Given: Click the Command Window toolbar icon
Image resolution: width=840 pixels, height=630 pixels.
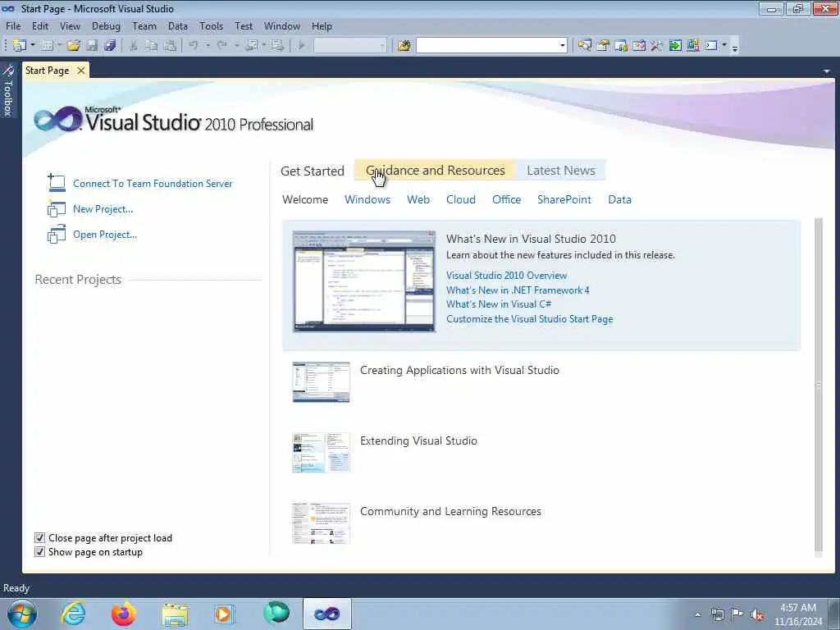Looking at the screenshot, I should [711, 46].
